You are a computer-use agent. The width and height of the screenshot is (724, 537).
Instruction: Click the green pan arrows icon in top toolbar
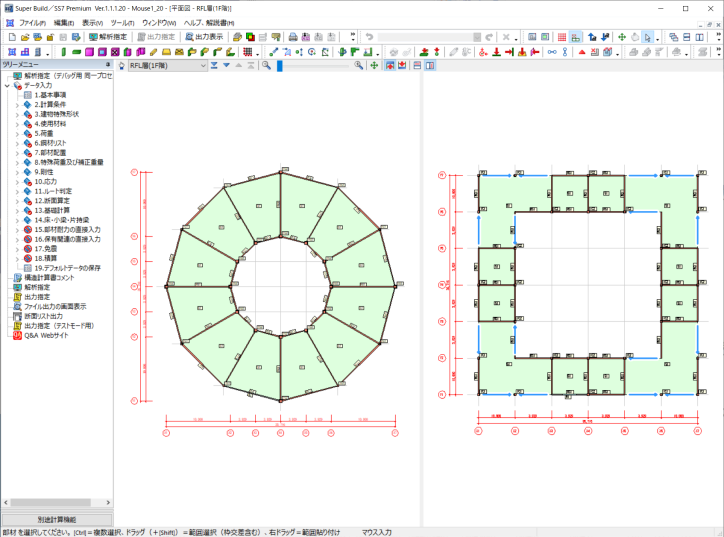pos(622,37)
